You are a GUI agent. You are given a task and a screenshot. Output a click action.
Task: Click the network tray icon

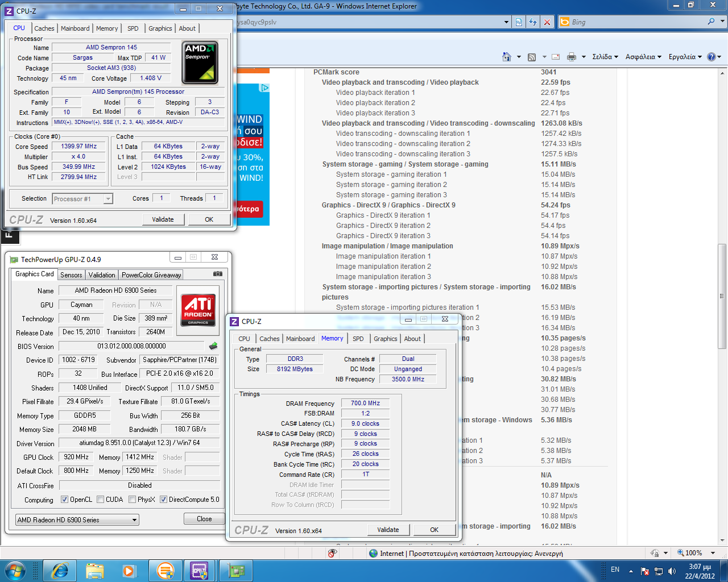click(x=659, y=571)
